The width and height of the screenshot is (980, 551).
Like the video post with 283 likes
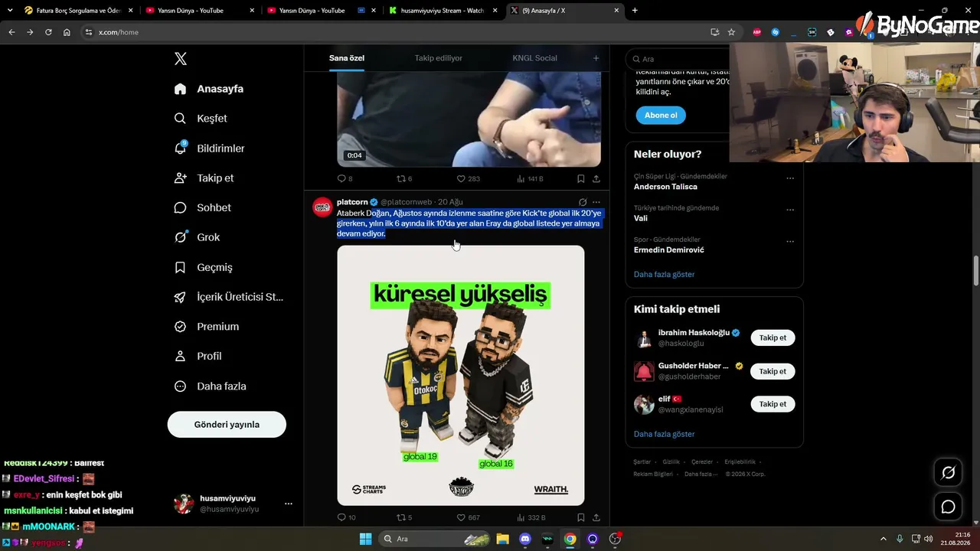[x=461, y=178]
